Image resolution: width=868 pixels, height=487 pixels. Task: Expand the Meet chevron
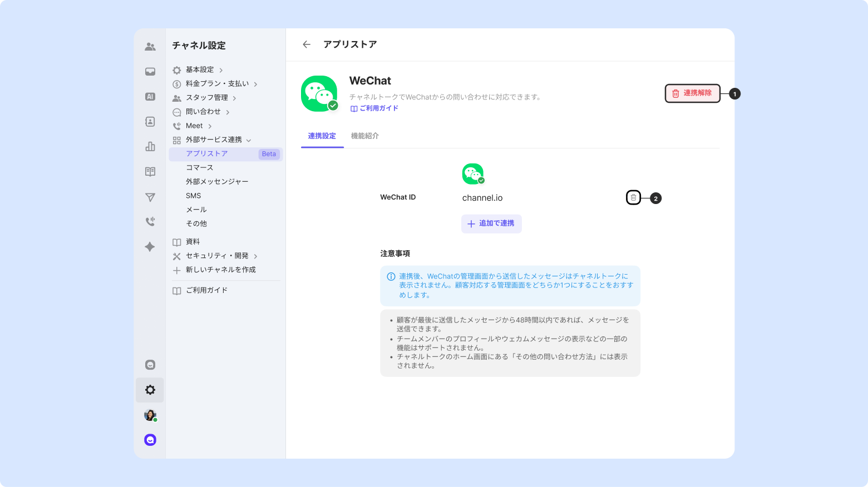tap(210, 126)
